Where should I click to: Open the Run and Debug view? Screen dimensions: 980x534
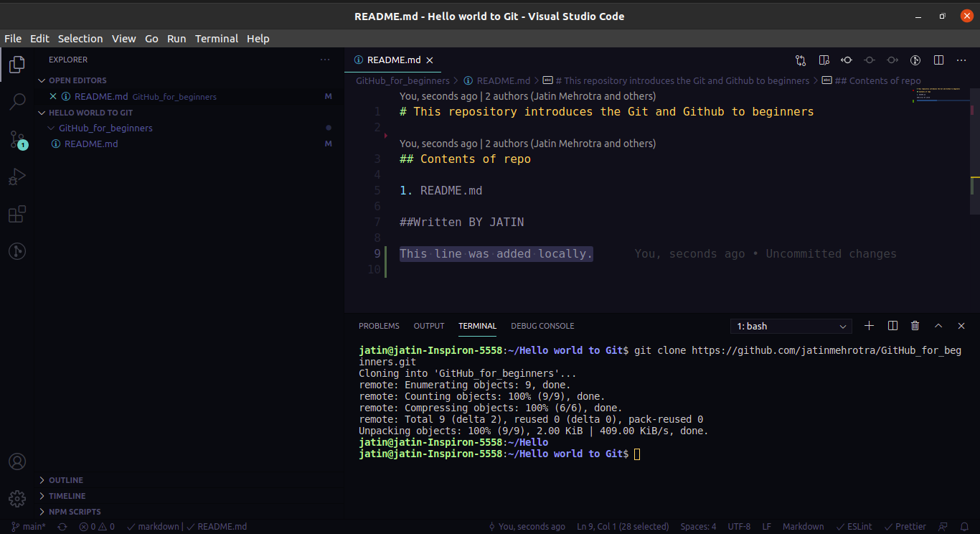click(17, 177)
